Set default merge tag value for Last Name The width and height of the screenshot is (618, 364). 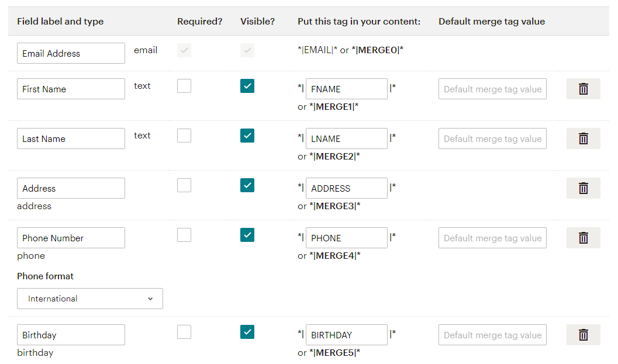tap(492, 138)
